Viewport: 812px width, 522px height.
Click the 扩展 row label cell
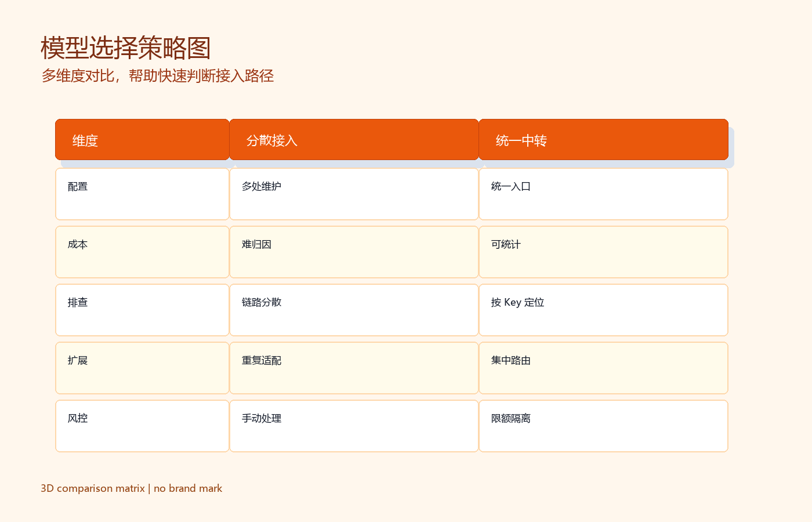point(142,368)
